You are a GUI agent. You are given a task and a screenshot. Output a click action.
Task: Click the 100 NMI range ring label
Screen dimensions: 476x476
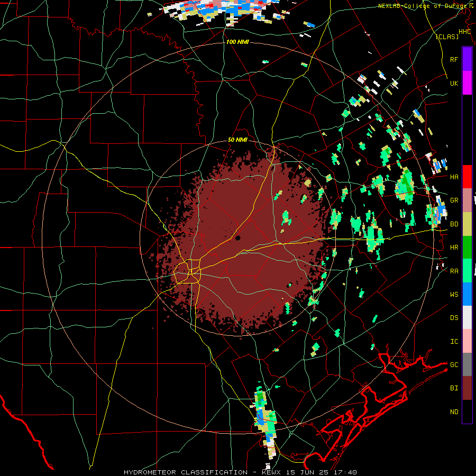(x=237, y=42)
